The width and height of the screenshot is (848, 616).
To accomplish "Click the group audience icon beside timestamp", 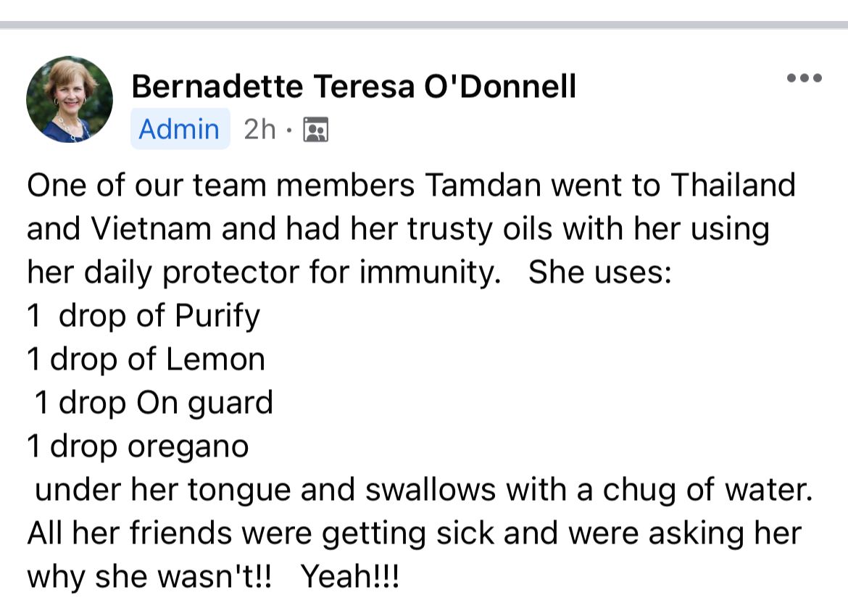I will pos(315,129).
